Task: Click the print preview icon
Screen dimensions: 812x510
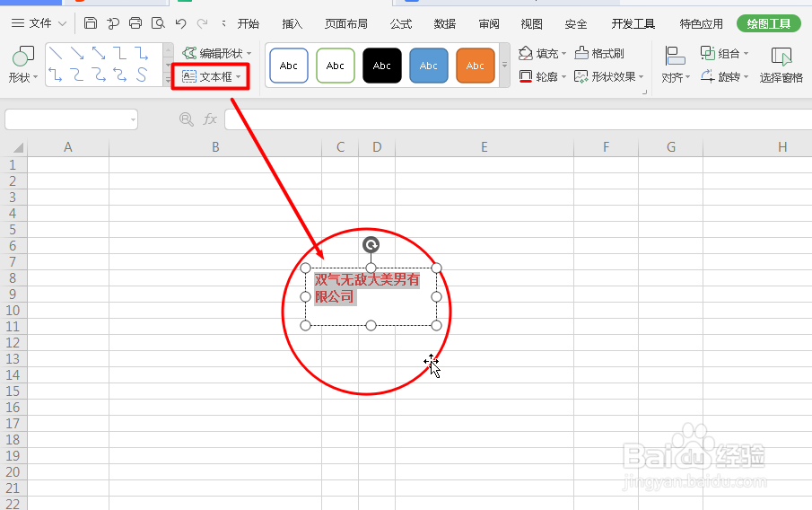Action: tap(157, 22)
